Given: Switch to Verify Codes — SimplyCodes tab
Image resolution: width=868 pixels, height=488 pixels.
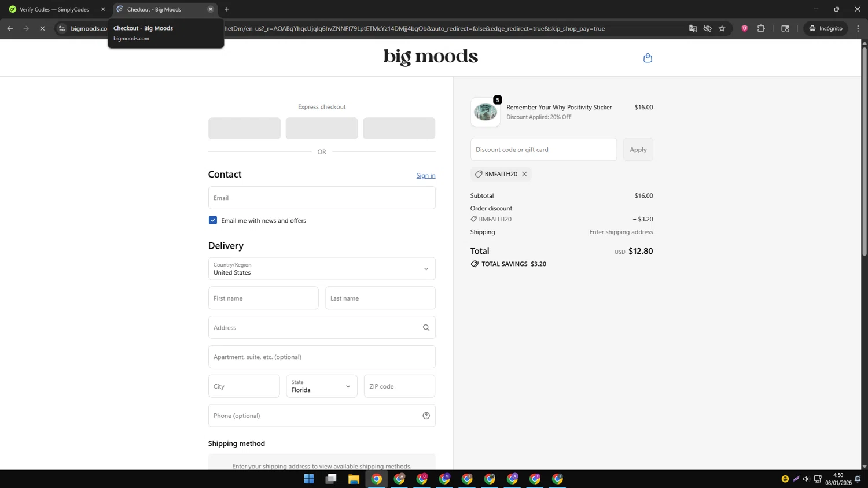Looking at the screenshot, I should tap(54, 9).
